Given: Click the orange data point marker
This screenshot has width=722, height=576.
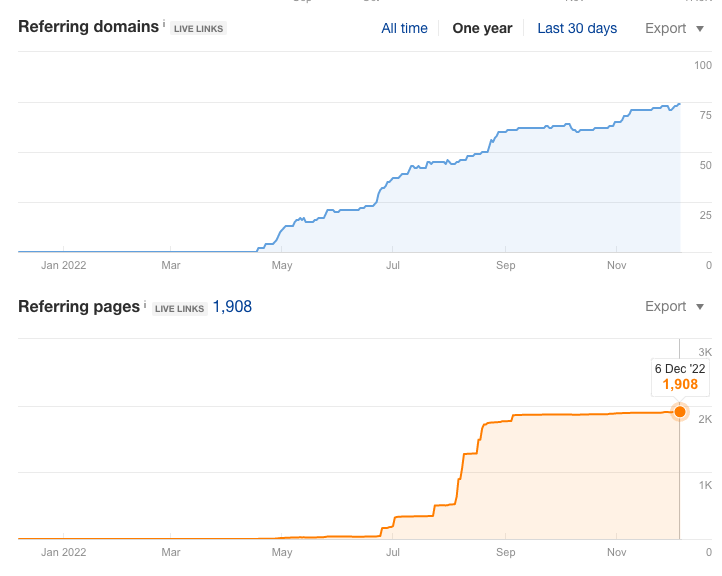Looking at the screenshot, I should click(x=680, y=412).
